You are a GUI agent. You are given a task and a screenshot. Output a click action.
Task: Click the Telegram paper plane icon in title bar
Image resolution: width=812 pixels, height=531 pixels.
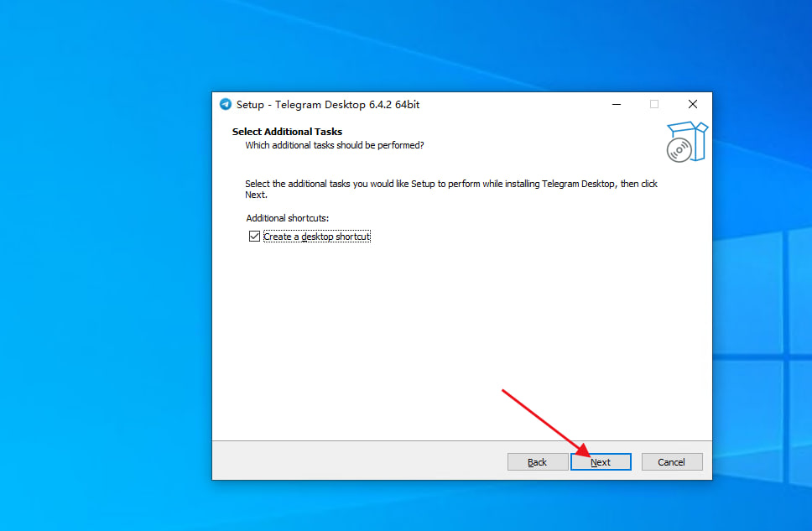point(225,105)
